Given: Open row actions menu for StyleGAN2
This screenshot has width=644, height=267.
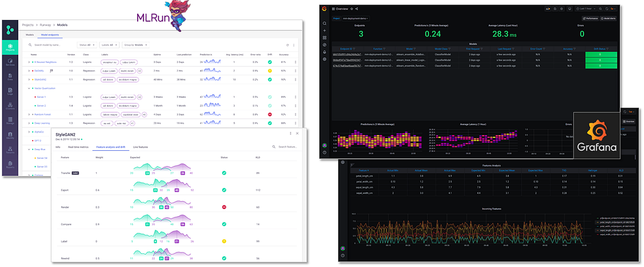Looking at the screenshot, I should click(295, 80).
